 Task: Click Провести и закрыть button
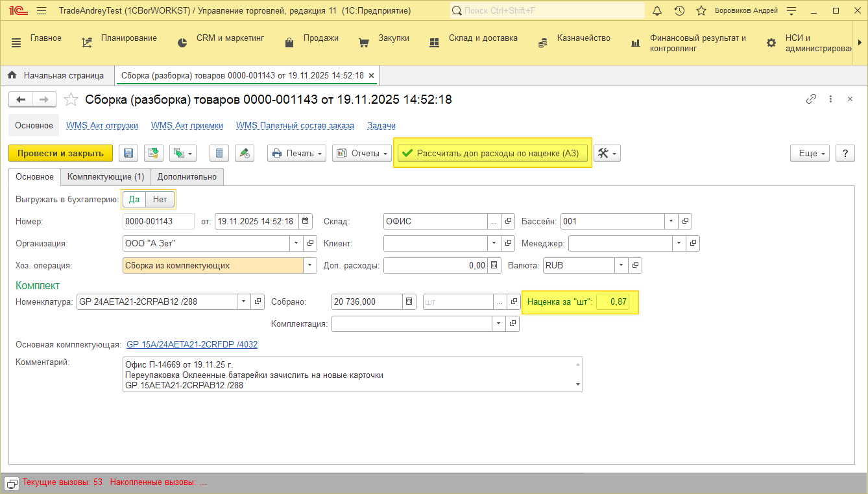pos(60,153)
